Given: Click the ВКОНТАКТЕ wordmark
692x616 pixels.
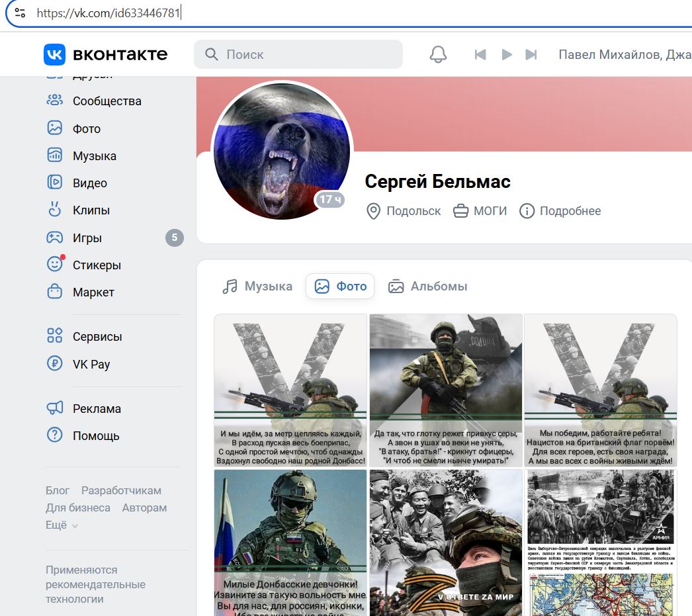Looking at the screenshot, I should pos(120,54).
